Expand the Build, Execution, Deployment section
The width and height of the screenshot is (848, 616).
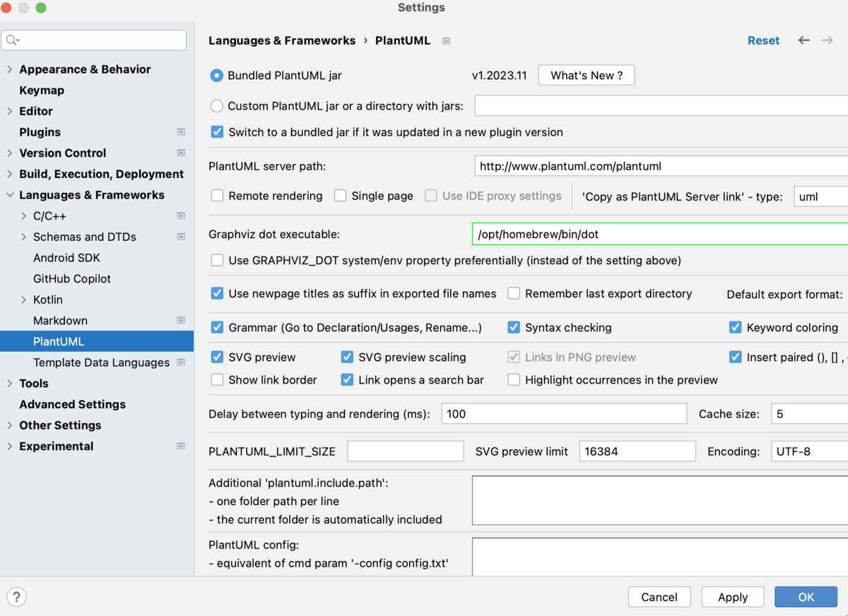[10, 174]
